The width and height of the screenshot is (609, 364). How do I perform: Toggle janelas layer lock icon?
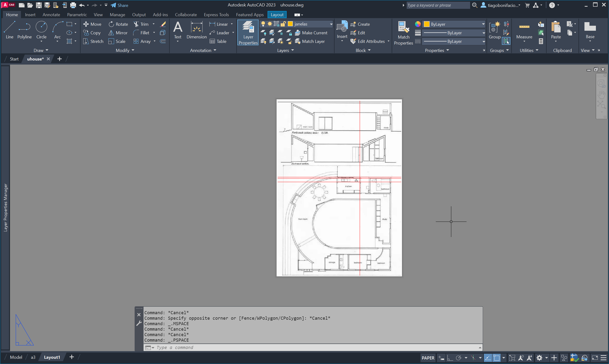pos(283,24)
